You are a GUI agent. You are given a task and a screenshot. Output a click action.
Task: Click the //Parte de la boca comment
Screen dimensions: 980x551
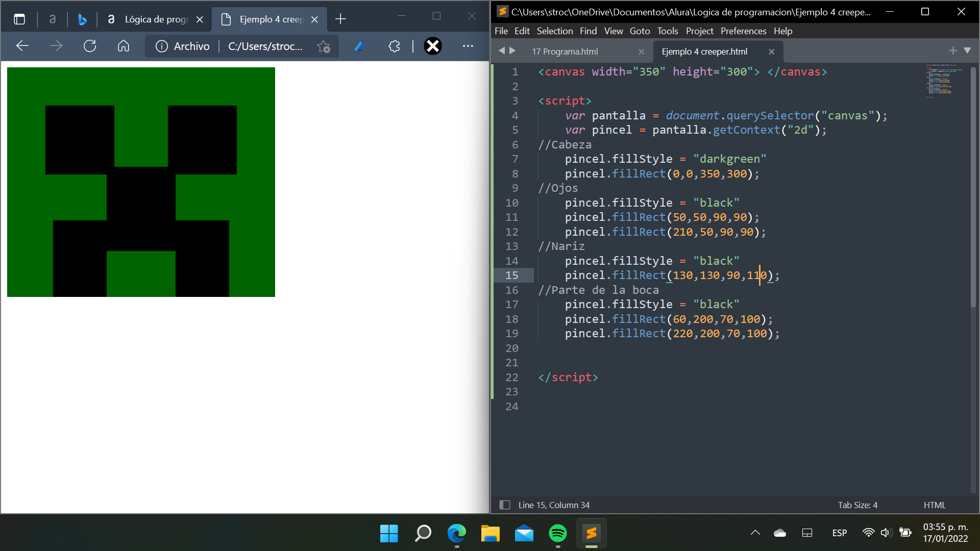pyautogui.click(x=598, y=290)
